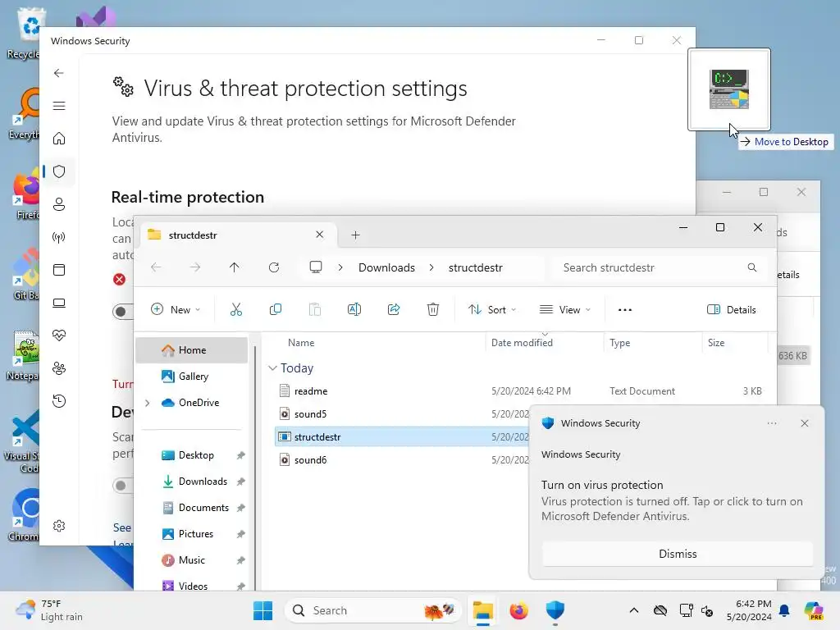The width and height of the screenshot is (840, 630).
Task: Open Account protection in sidebar
Action: click(x=59, y=204)
